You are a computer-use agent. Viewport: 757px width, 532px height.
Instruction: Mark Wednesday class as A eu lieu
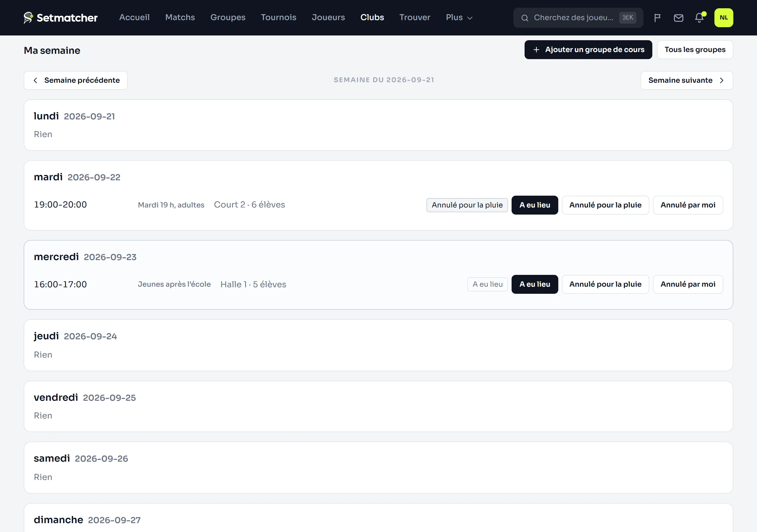click(x=534, y=284)
